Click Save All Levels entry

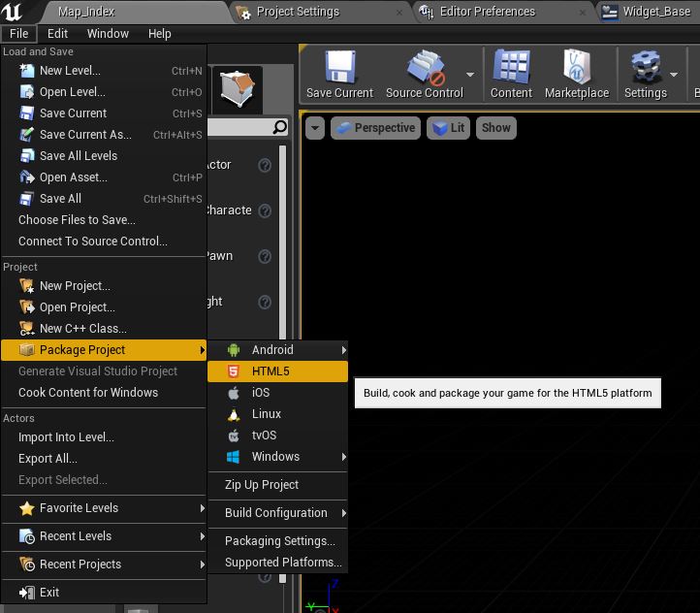tap(104, 156)
